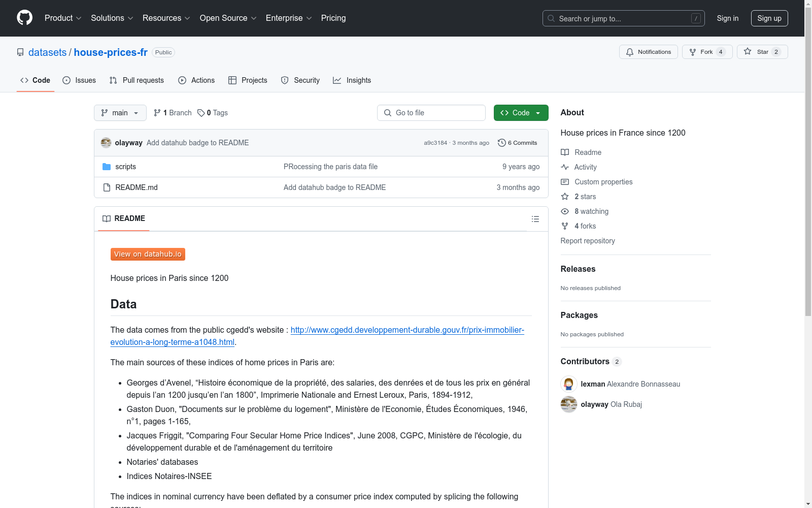
Task: View the 6 Commits history
Action: point(518,143)
